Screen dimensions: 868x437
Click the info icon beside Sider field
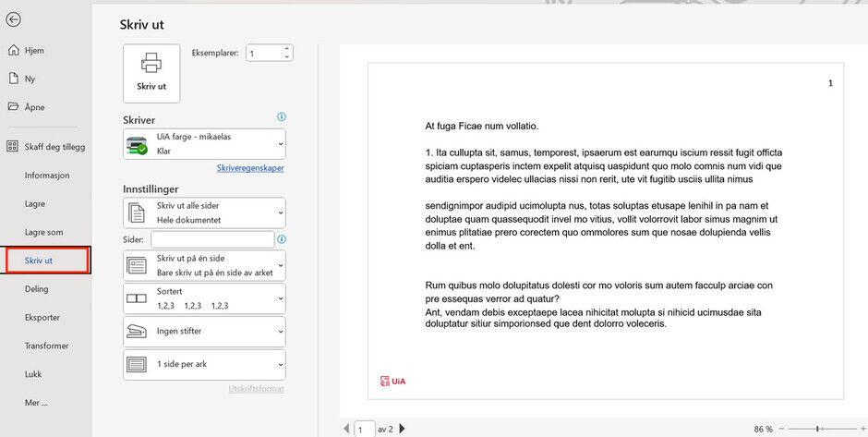click(x=282, y=239)
